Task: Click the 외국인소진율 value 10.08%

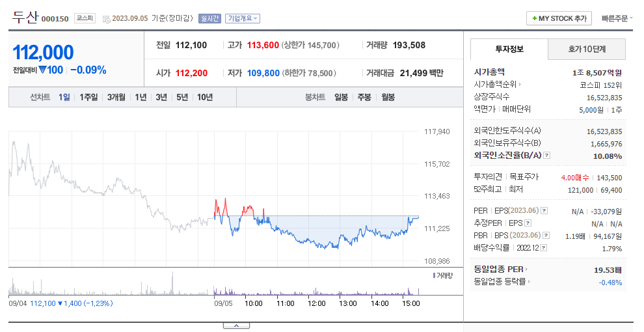Action: pos(608,156)
